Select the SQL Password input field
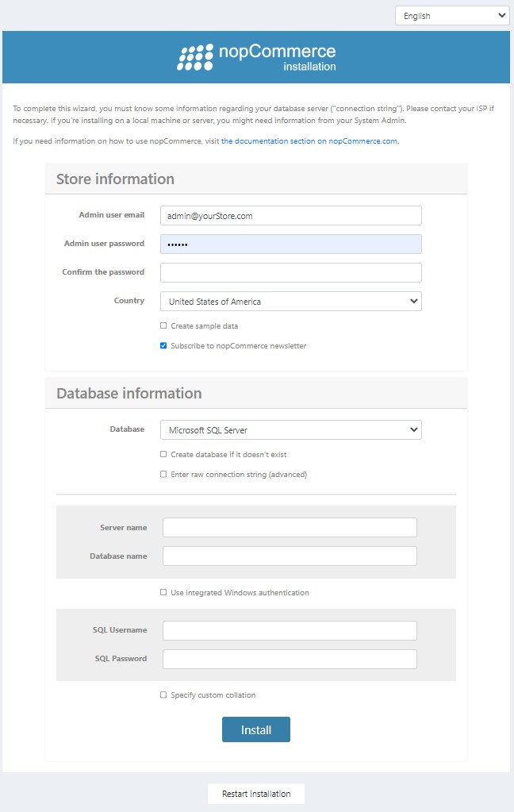This screenshot has height=812, width=514. coord(290,660)
